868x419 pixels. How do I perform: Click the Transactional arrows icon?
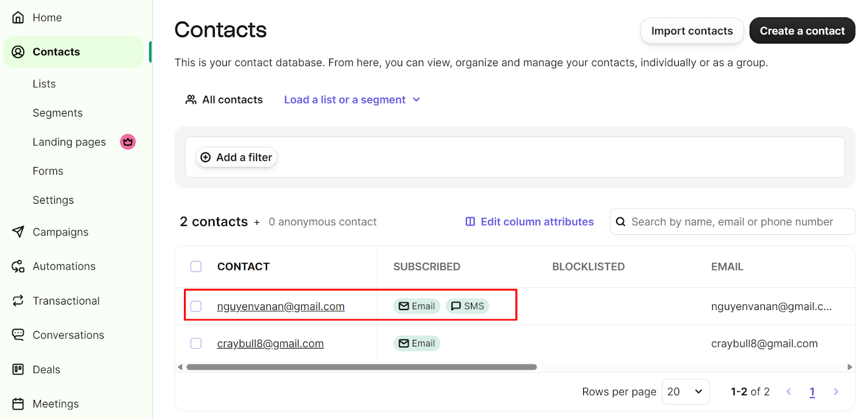pos(18,300)
